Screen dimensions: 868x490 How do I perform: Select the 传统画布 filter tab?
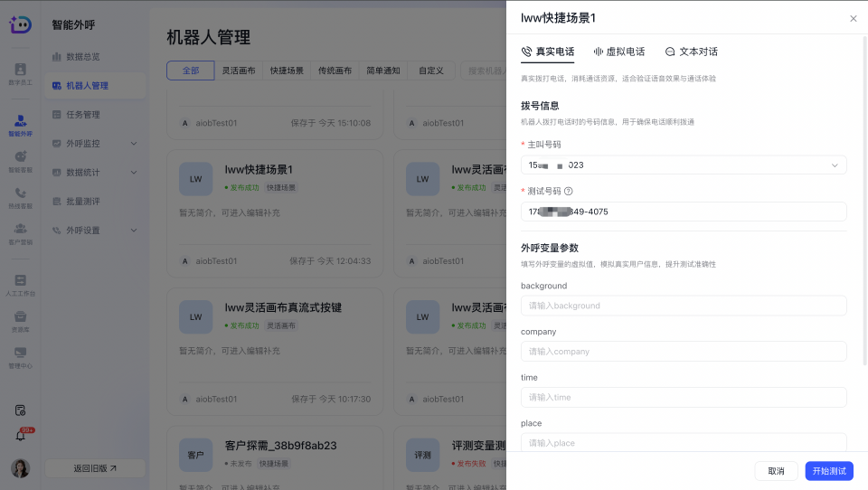pos(335,71)
